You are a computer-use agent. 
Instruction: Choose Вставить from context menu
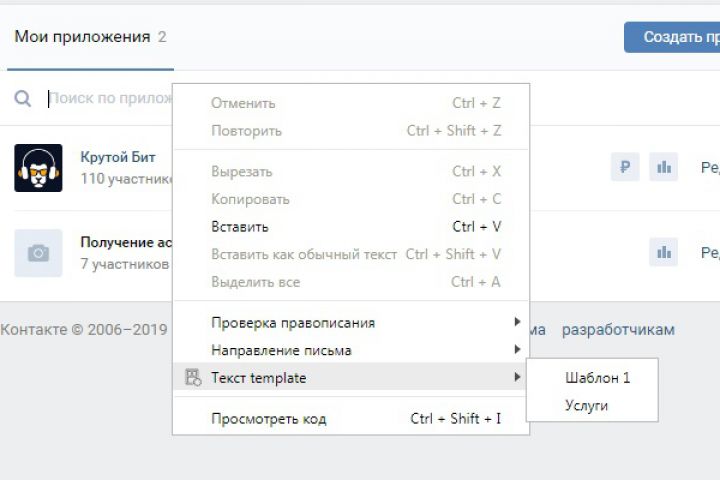pos(240,227)
